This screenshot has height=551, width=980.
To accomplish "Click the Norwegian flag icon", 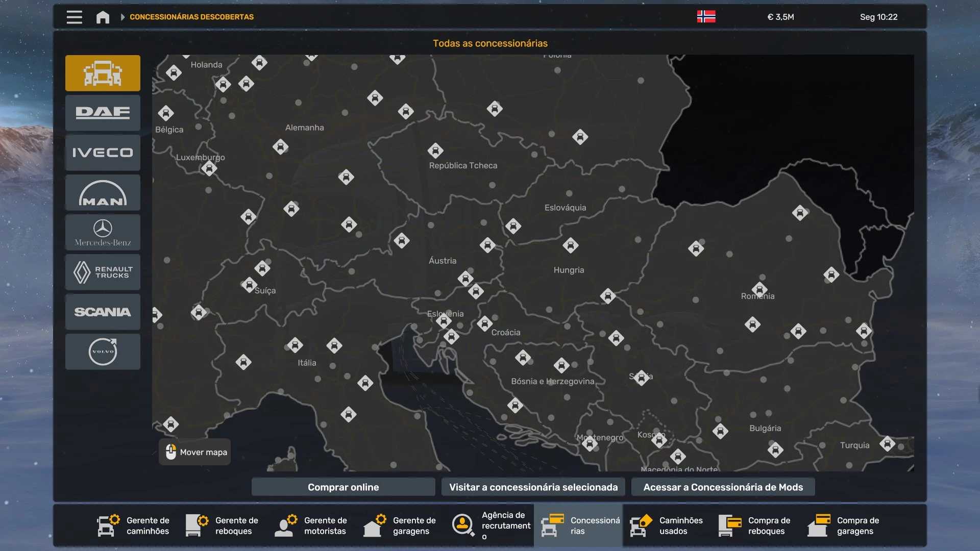I will (706, 17).
